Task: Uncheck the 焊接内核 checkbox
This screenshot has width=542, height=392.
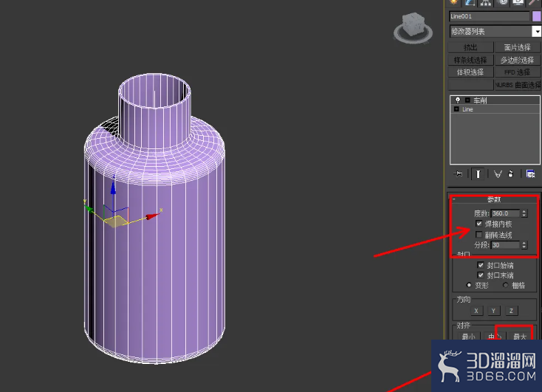Action: click(x=478, y=224)
